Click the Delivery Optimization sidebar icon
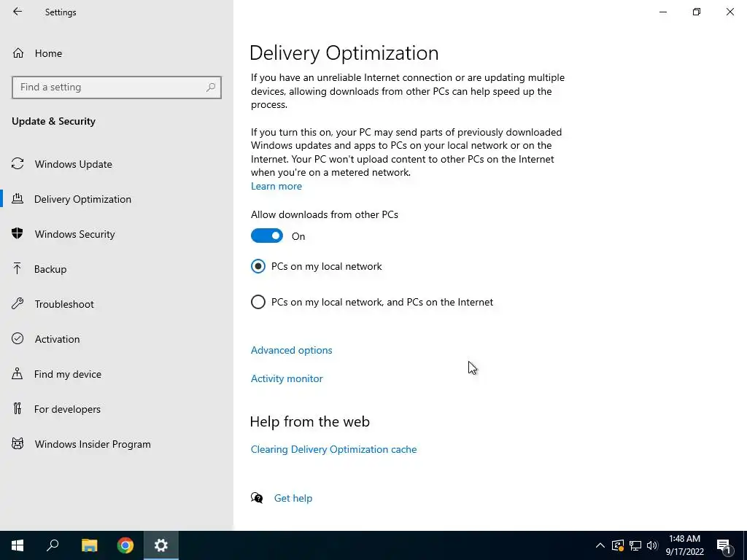Image resolution: width=747 pixels, height=560 pixels. (18, 198)
